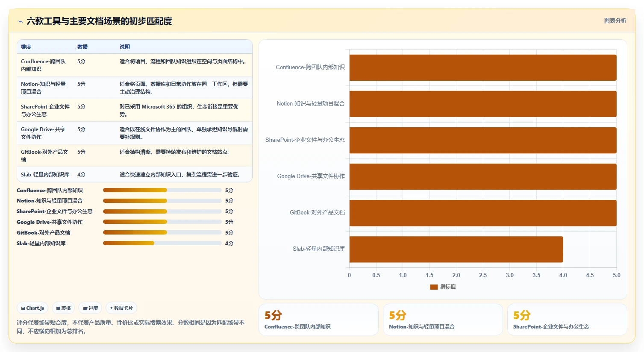Viewport: 644px width, 352px height.
Task: Click the 图表分析 label in header
Action: pos(615,21)
